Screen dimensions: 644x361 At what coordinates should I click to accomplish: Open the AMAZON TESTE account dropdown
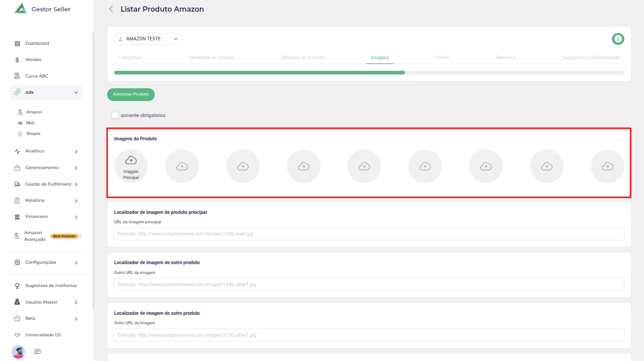point(148,39)
